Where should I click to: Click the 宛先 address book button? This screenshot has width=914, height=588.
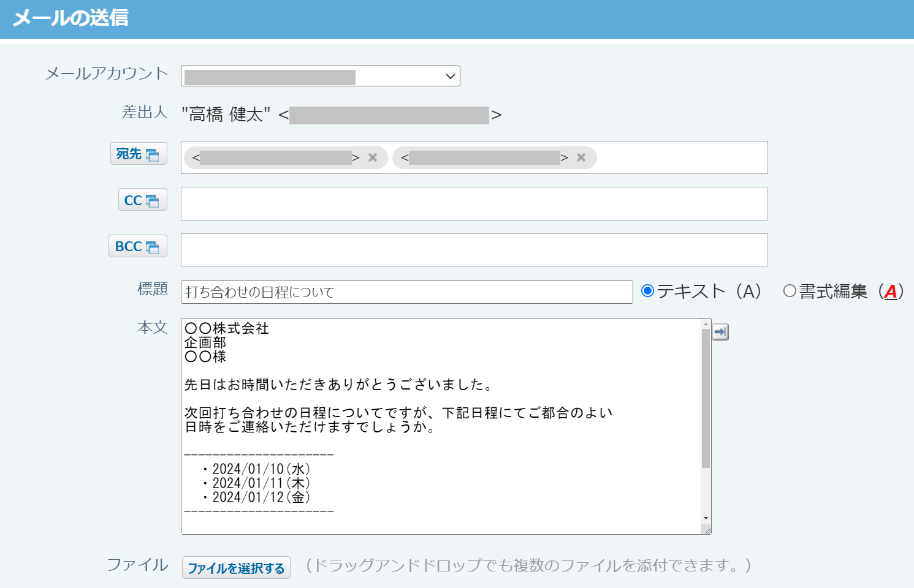(139, 154)
